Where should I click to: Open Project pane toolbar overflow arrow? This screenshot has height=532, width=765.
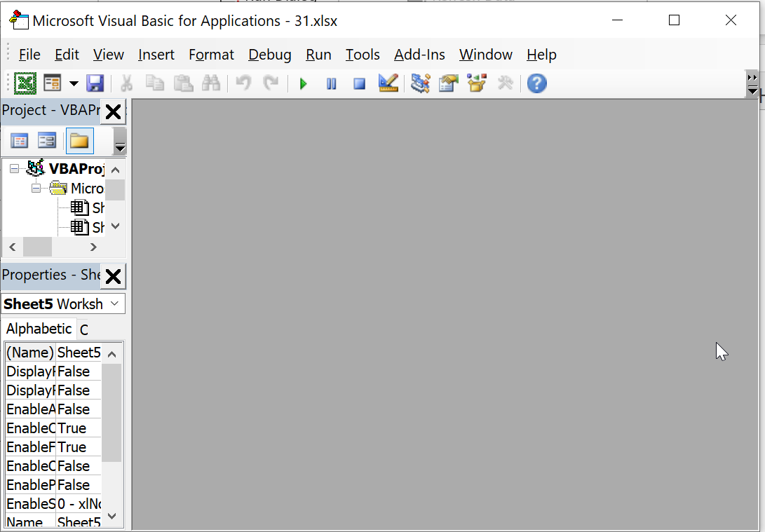click(120, 142)
